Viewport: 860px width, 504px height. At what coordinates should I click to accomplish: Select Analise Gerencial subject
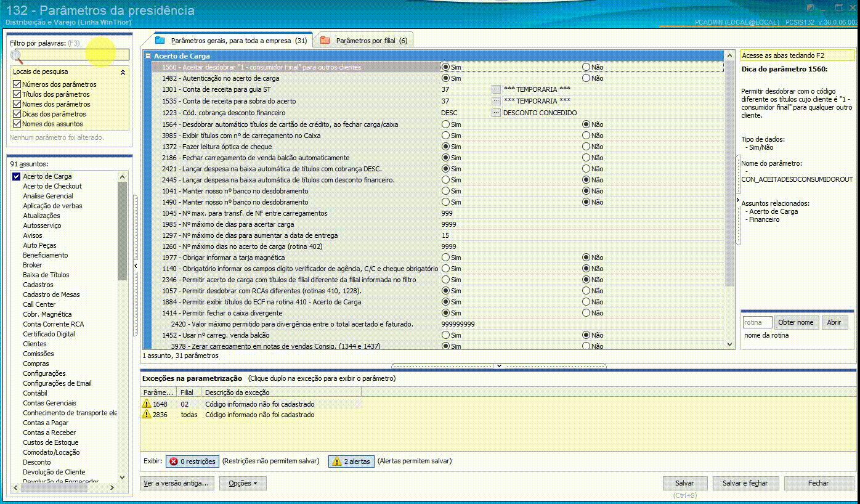tap(48, 196)
